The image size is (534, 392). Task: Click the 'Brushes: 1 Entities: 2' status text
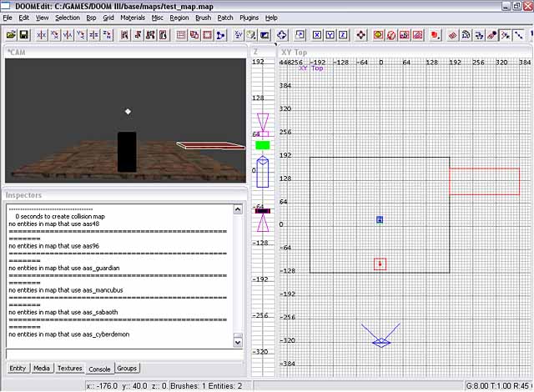[x=206, y=386]
